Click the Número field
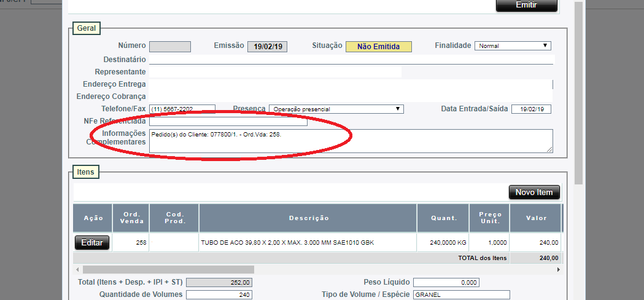The width and height of the screenshot is (644, 300). click(x=170, y=47)
